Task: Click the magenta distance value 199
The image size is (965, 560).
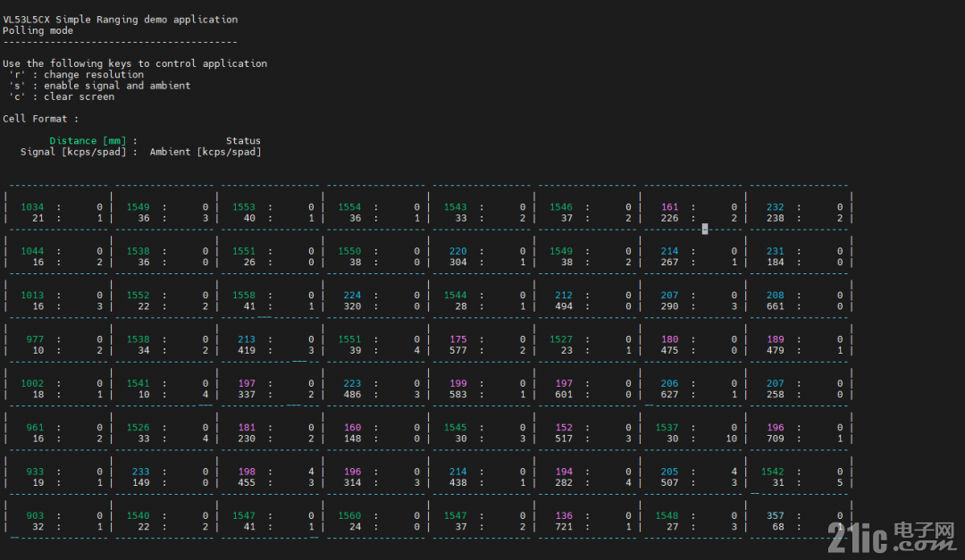Action: [457, 385]
